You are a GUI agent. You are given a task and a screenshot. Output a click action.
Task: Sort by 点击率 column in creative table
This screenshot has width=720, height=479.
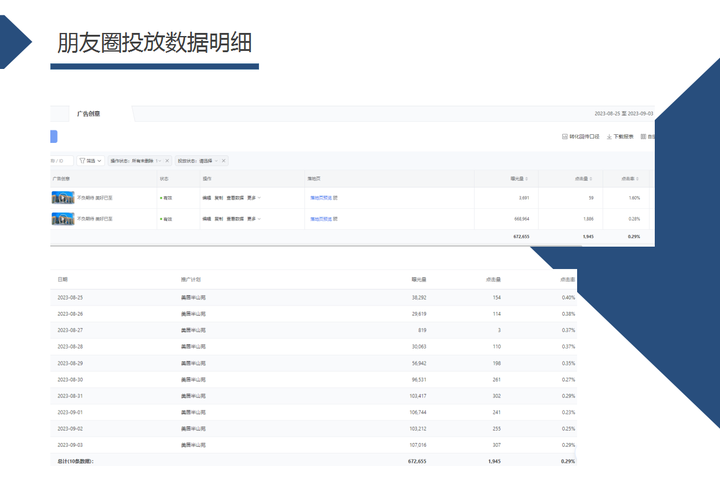point(637,179)
